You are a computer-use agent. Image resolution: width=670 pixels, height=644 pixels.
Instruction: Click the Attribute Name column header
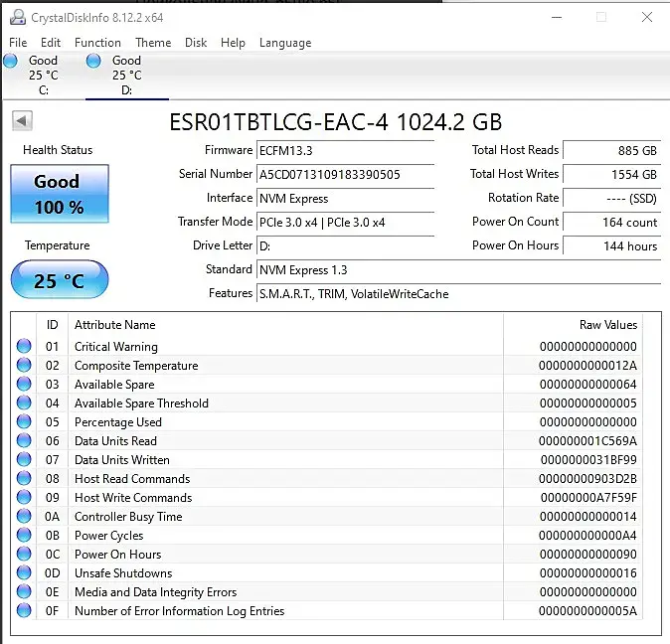click(115, 325)
